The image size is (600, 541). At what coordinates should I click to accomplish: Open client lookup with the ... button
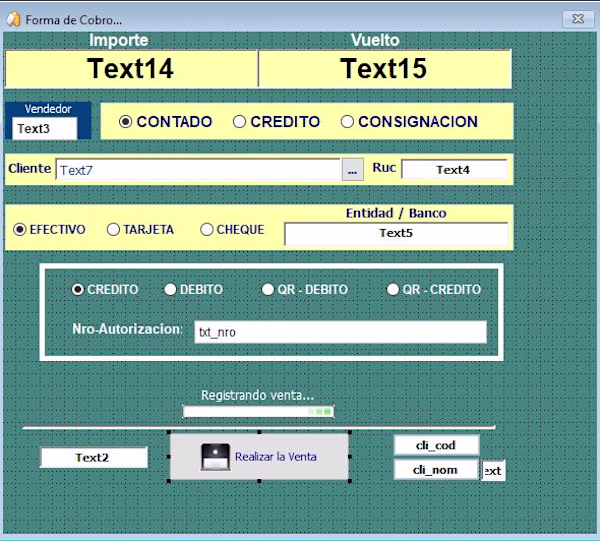click(x=352, y=170)
